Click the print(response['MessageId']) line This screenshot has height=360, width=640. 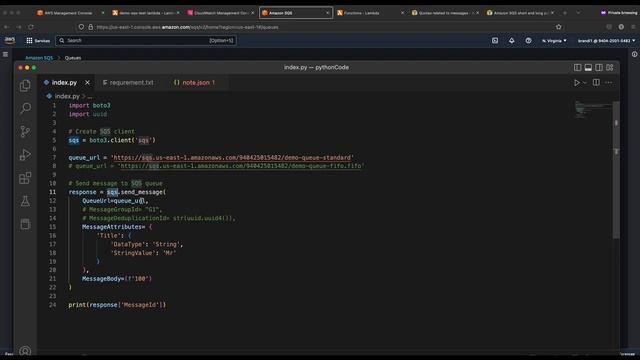point(117,305)
